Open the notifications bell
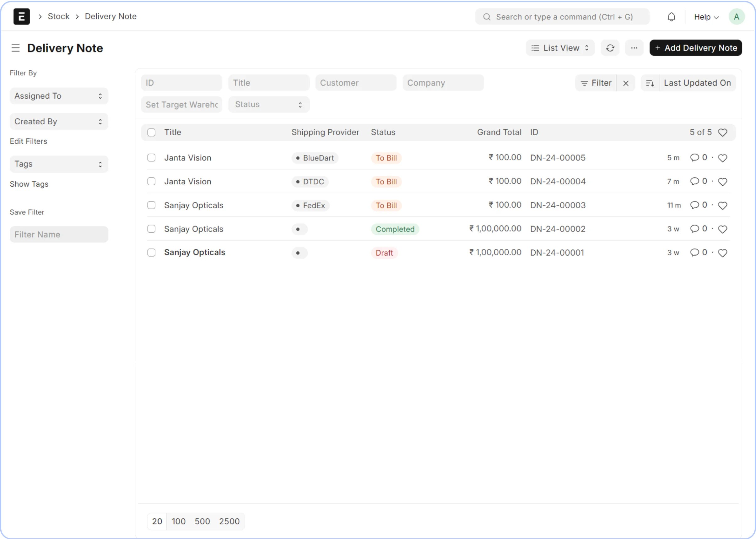 pyautogui.click(x=671, y=17)
